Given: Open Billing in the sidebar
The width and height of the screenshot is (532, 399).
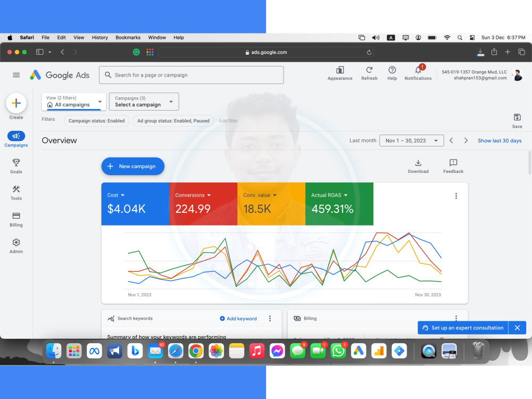Looking at the screenshot, I should point(16,220).
